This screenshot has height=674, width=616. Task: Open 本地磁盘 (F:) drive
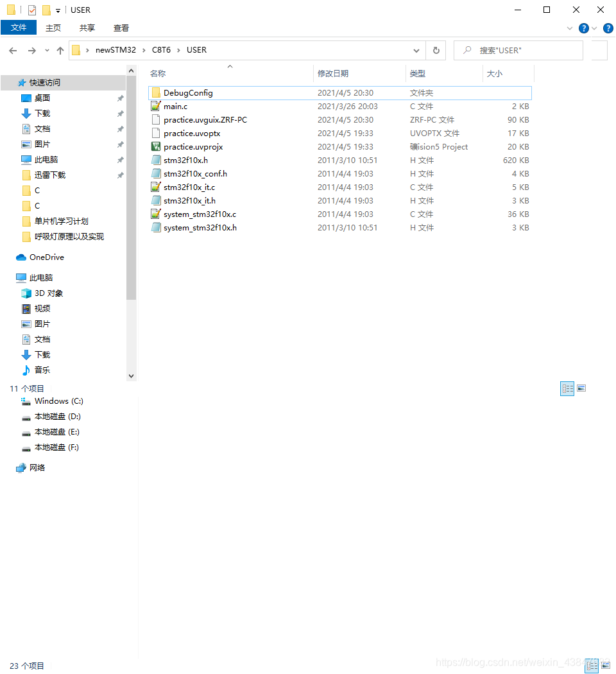56,447
